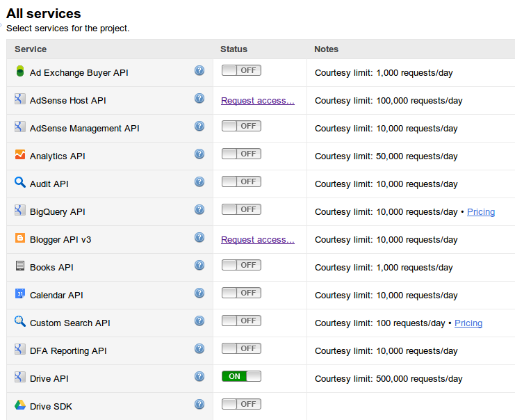Open help for Ad Exchange Buyer API

[199, 70]
